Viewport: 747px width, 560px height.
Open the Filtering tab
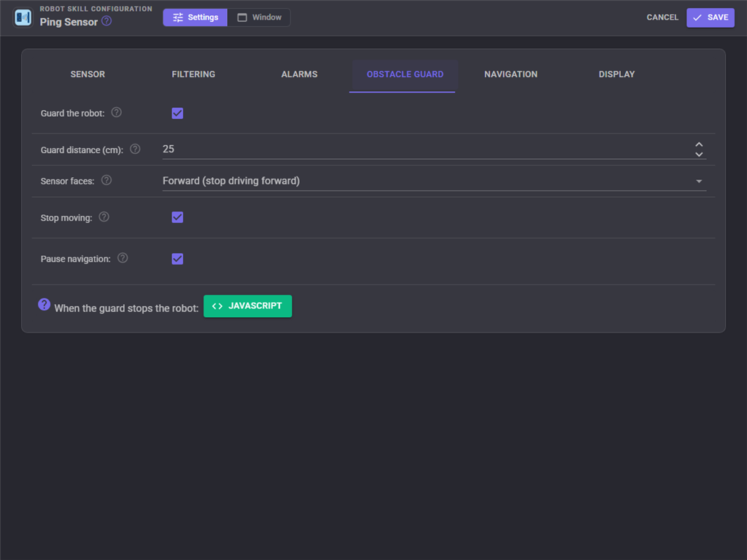coord(193,74)
